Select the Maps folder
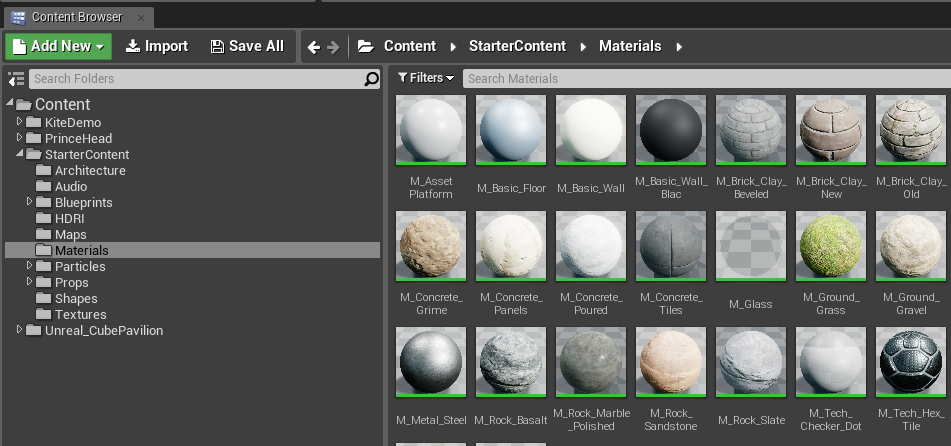951x446 pixels. click(x=70, y=234)
